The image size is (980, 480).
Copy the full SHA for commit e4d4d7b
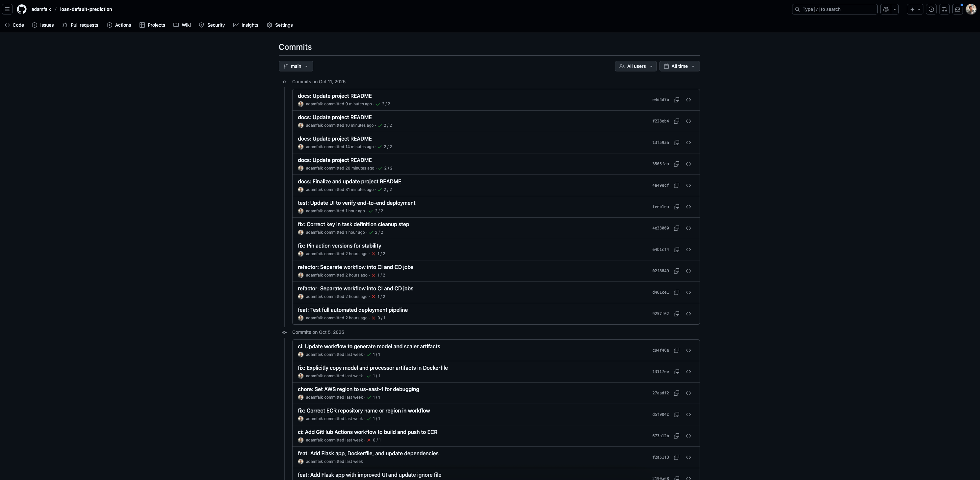tap(676, 100)
